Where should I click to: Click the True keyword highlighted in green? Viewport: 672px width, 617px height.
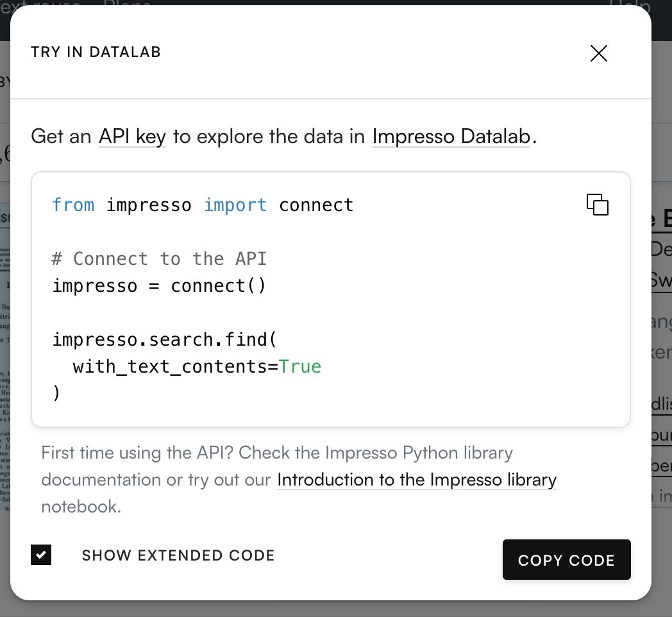(x=301, y=366)
